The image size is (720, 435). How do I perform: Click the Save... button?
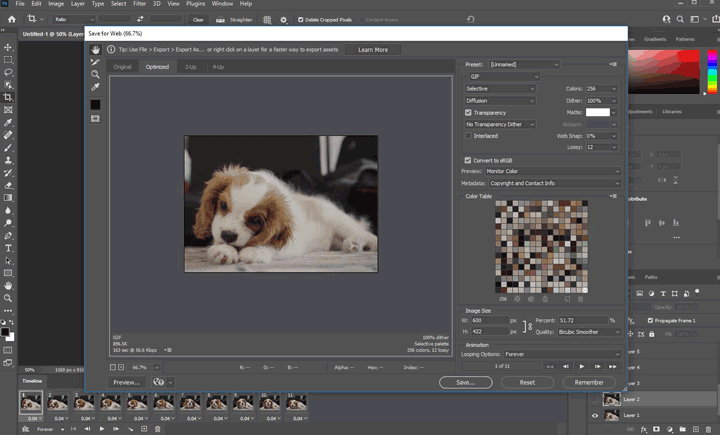click(465, 382)
